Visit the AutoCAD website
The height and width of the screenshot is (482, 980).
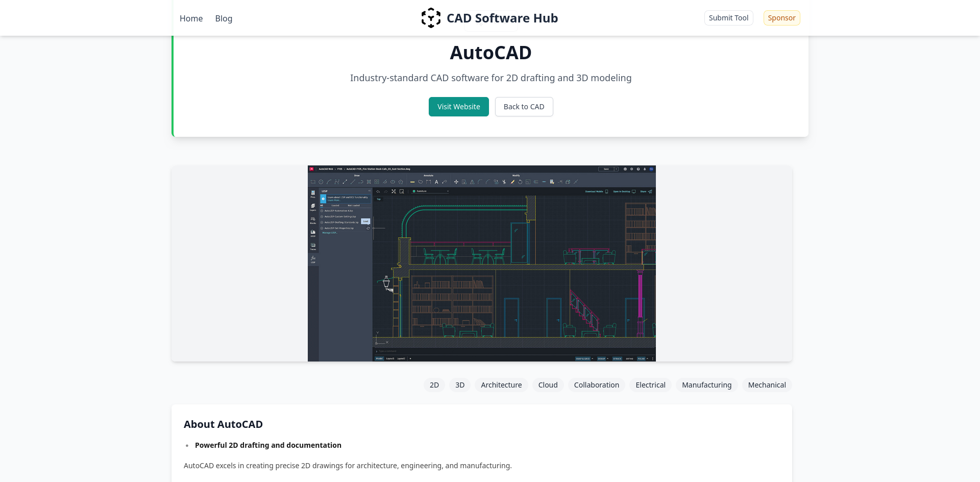(458, 107)
